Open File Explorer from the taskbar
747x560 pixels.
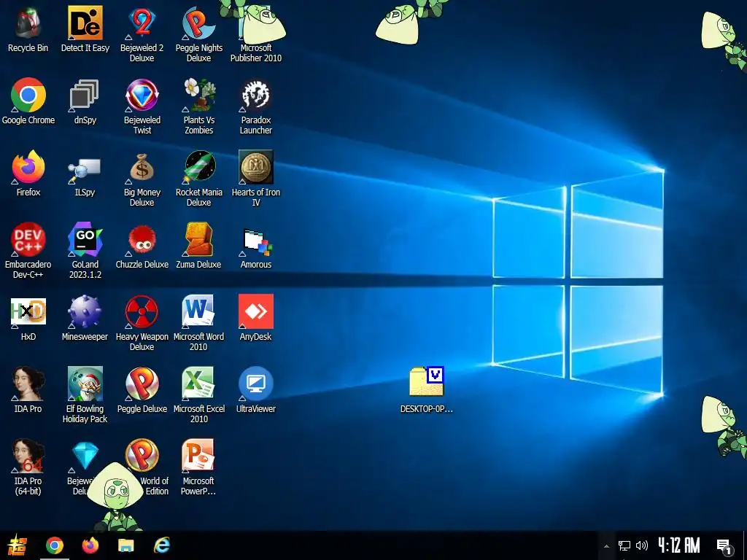pos(125,545)
